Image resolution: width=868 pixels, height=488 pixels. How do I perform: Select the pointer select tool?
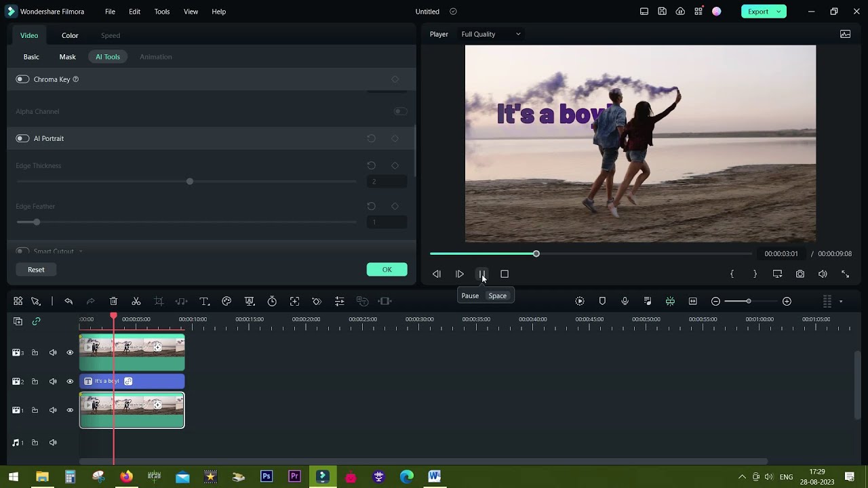[x=36, y=301]
